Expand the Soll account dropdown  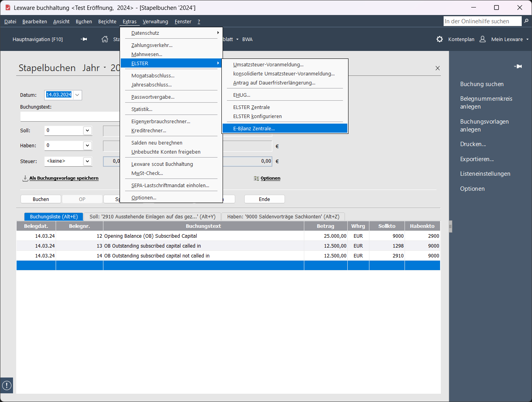[x=87, y=130]
